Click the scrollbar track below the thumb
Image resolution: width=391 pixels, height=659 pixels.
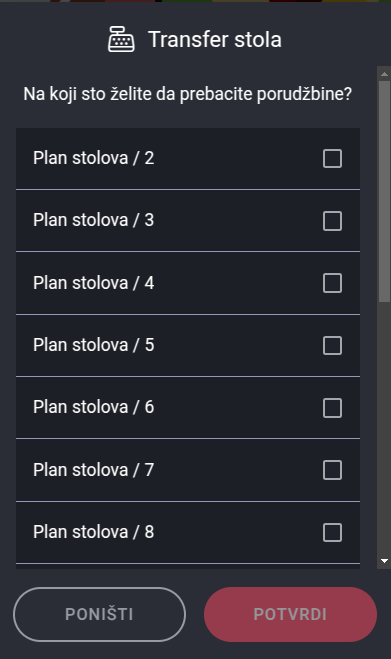point(384,427)
